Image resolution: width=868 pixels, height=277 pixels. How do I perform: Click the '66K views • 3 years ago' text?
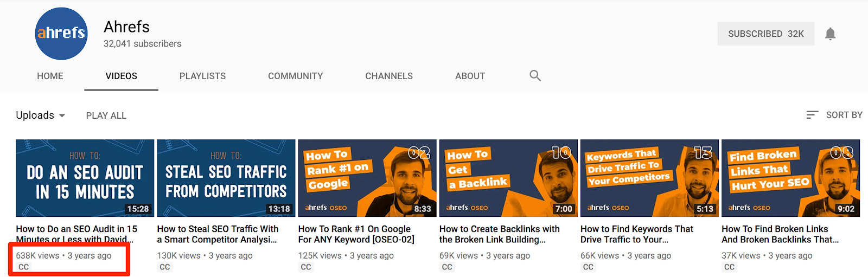tap(626, 255)
